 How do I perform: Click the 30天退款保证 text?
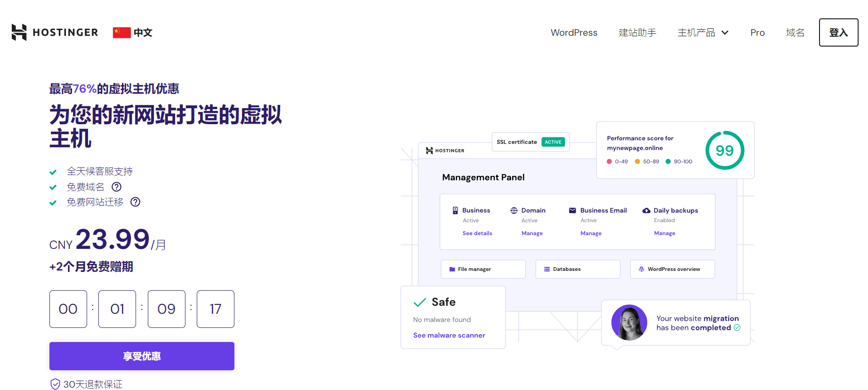[93, 384]
